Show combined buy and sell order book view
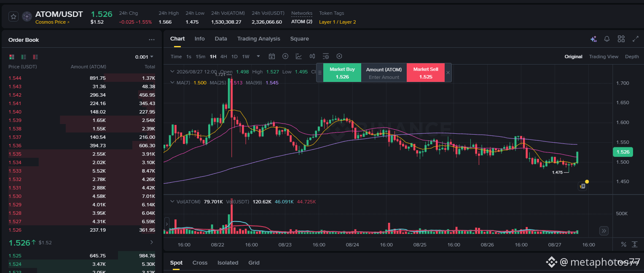The width and height of the screenshot is (644, 273). click(12, 57)
